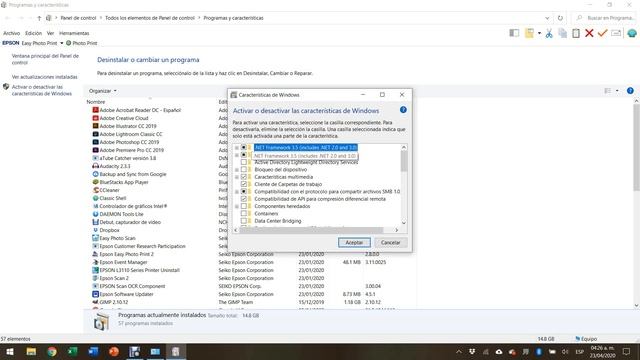Open the Edición menu
The image size is (640, 360).
33,33
